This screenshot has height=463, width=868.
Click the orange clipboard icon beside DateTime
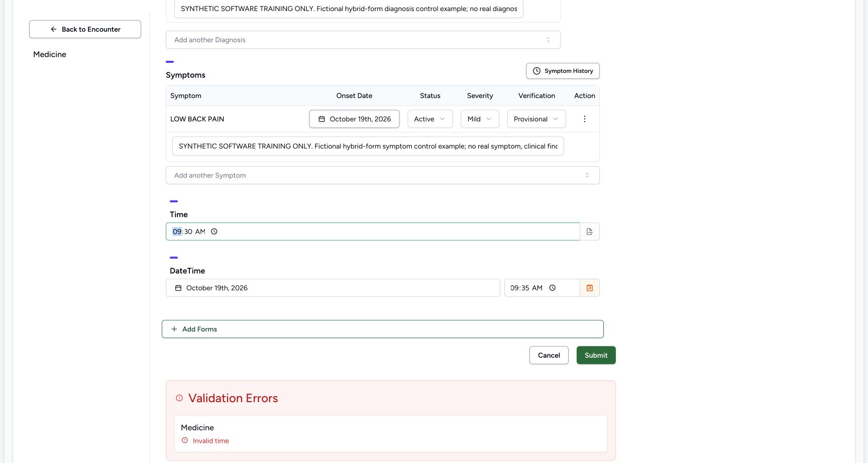[x=590, y=288]
